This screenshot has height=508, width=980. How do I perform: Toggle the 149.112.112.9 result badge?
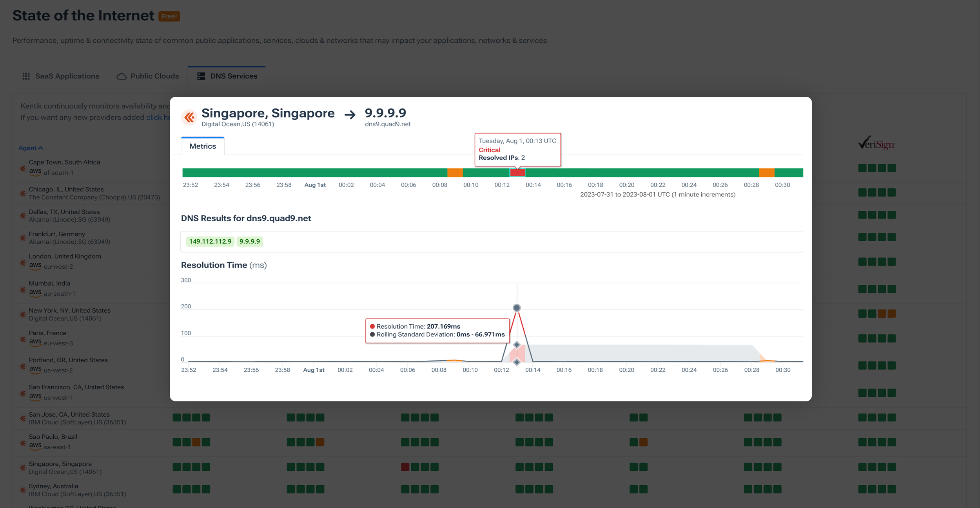pos(210,241)
